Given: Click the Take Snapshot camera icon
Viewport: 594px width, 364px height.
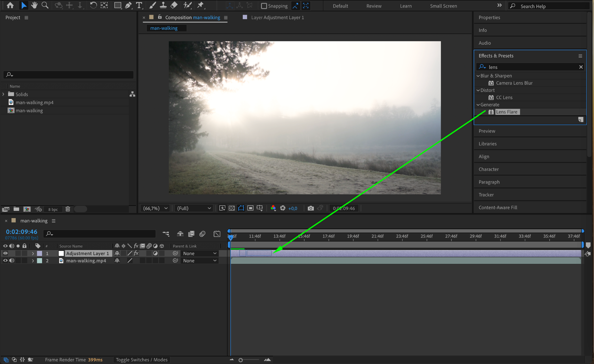Looking at the screenshot, I should coord(311,208).
